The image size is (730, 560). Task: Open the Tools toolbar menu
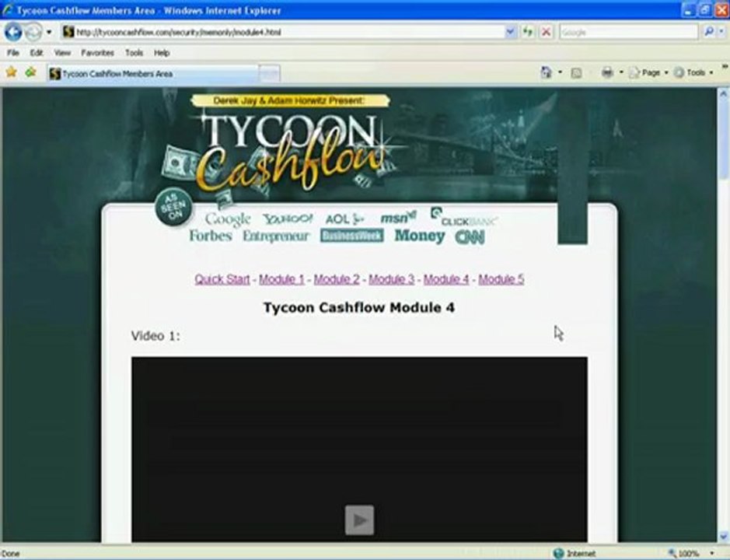coord(693,72)
